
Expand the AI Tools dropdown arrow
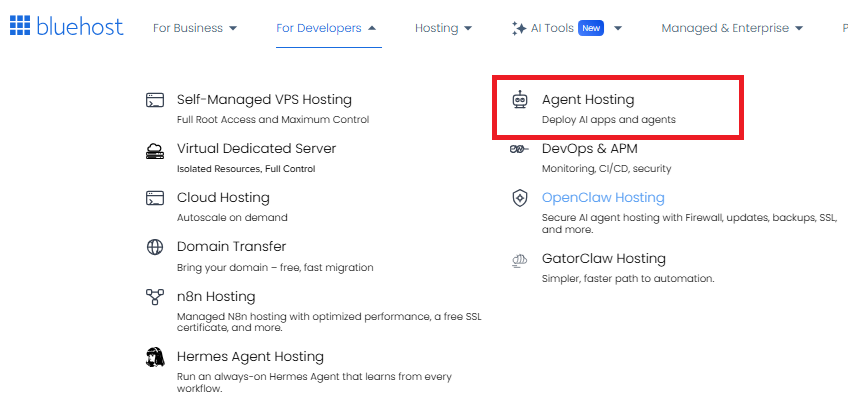click(x=618, y=28)
